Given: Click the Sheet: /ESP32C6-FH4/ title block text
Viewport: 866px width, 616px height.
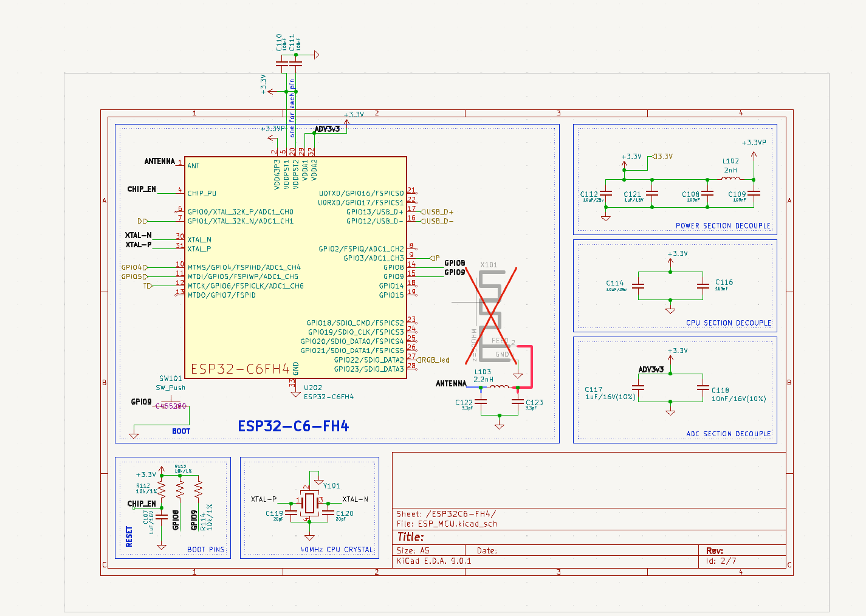Looking at the screenshot, I should pos(446,514).
